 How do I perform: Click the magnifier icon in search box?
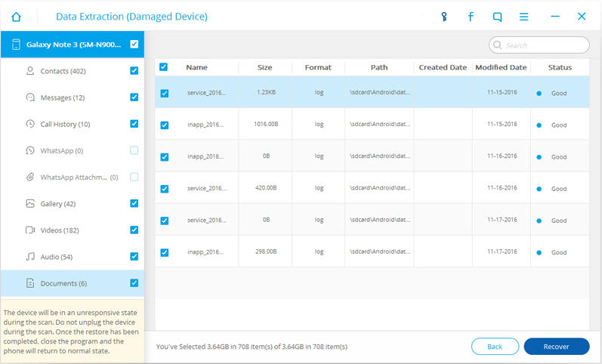(x=498, y=45)
